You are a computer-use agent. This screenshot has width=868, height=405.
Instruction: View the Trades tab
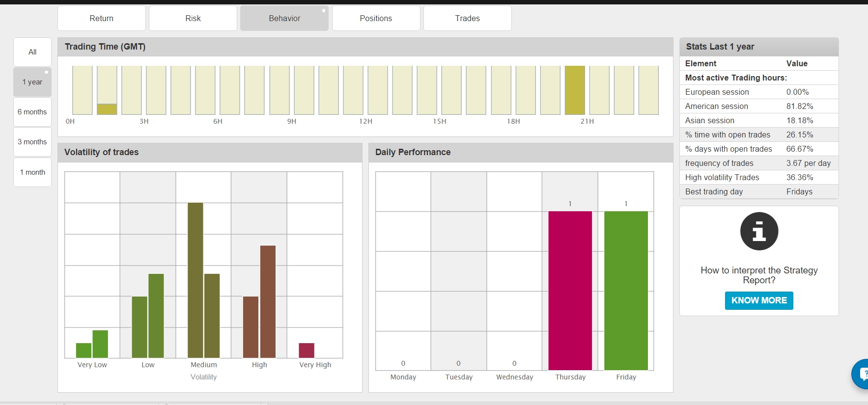pos(468,18)
